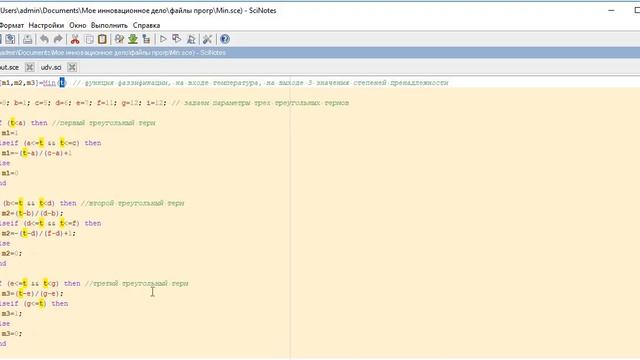Click the Save As toolbar icon
640x360 pixels.
[x=10, y=39]
